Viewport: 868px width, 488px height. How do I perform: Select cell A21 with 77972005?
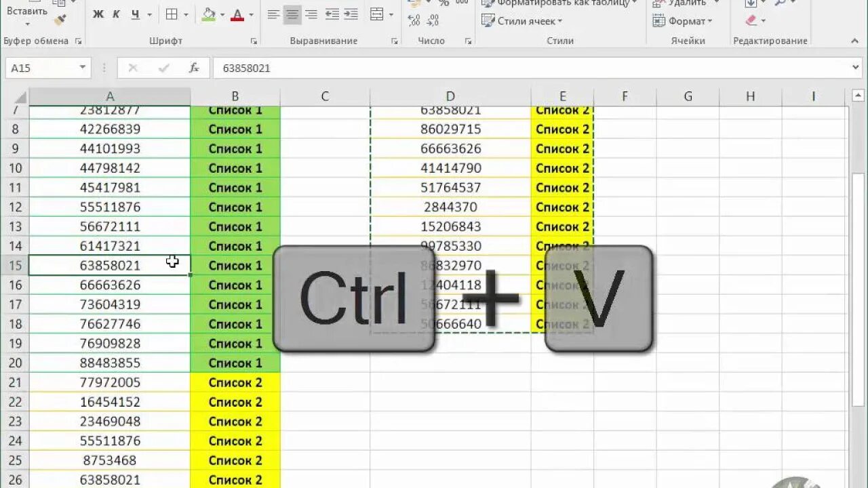110,382
